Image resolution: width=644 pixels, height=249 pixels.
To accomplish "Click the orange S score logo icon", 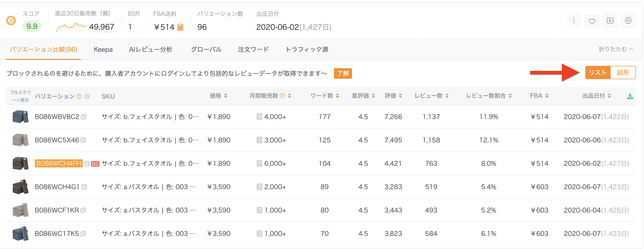I will 11,21.
